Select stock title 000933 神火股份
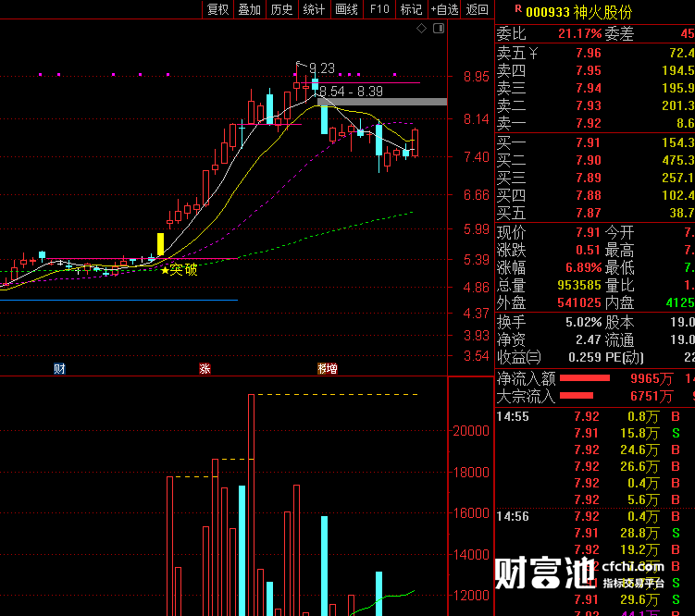Viewport: 695px width, 616px height. 579,12
